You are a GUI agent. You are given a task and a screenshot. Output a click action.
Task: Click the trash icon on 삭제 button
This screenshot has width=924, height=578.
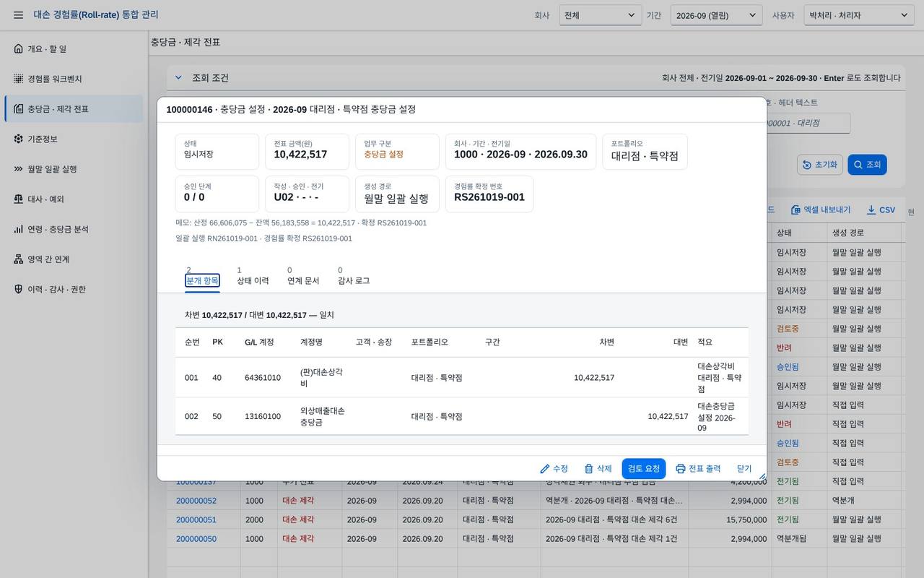589,469
